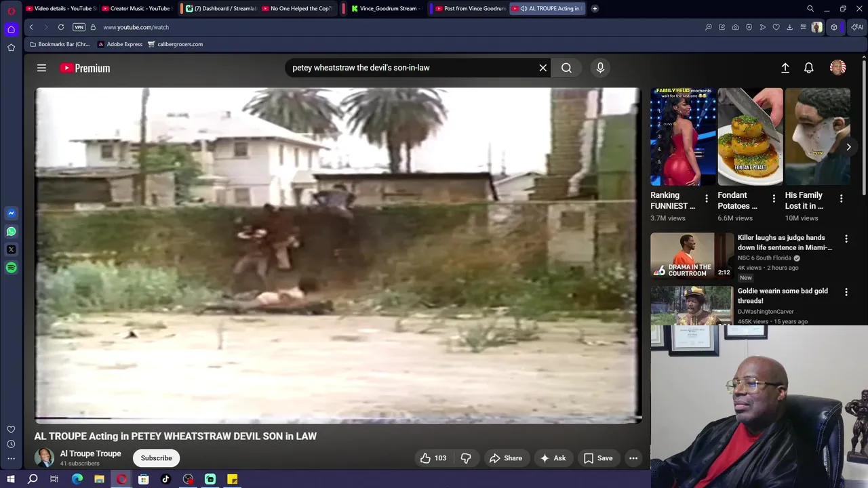Viewport: 868px width, 488px height.
Task: Seek using the video progress bar
Action: pos(338,419)
